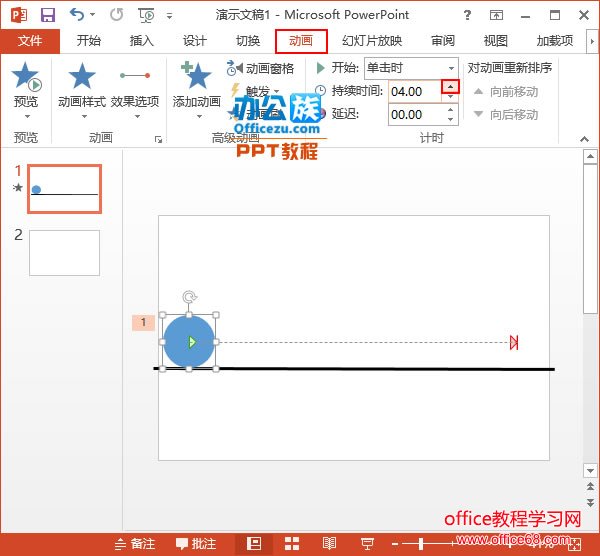Screen dimensions: 600x556
Task: Open the 文件 tab
Action: (30, 41)
